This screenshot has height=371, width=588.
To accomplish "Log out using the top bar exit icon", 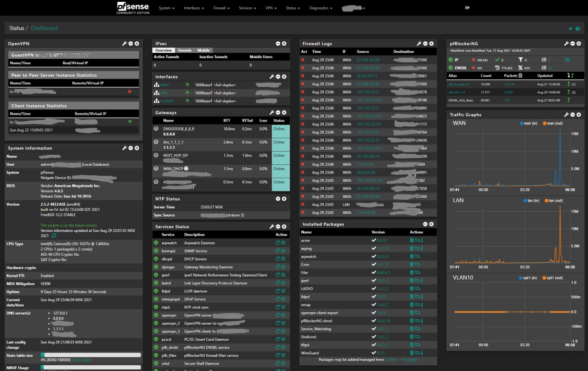I will (x=468, y=8).
